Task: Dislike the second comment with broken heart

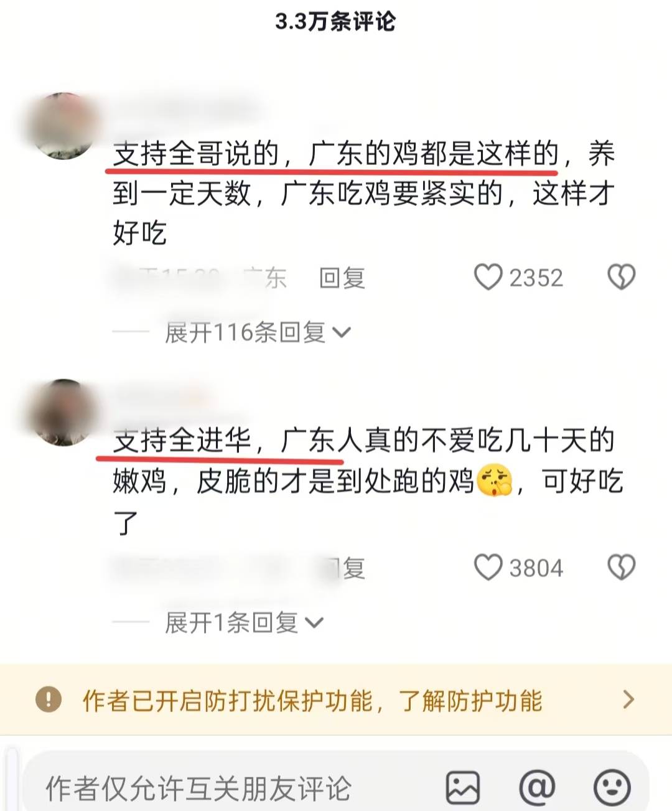Action: 621,568
